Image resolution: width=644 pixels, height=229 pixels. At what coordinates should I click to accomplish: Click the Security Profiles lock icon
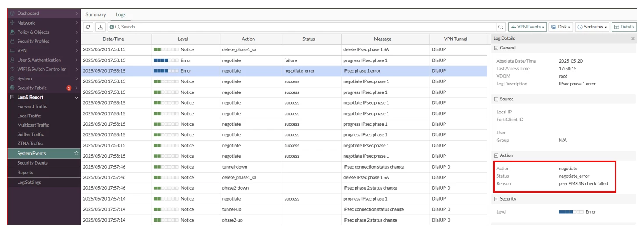click(12, 41)
